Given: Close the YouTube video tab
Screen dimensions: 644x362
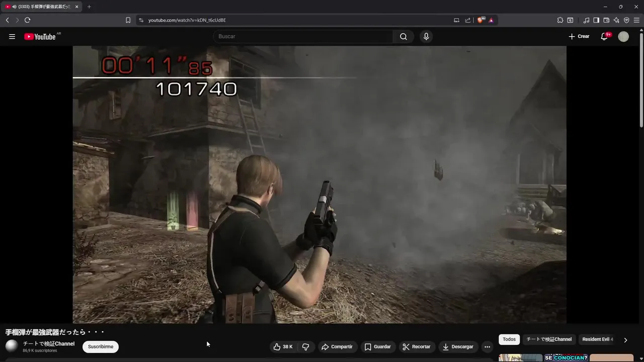Looking at the screenshot, I should tap(76, 7).
